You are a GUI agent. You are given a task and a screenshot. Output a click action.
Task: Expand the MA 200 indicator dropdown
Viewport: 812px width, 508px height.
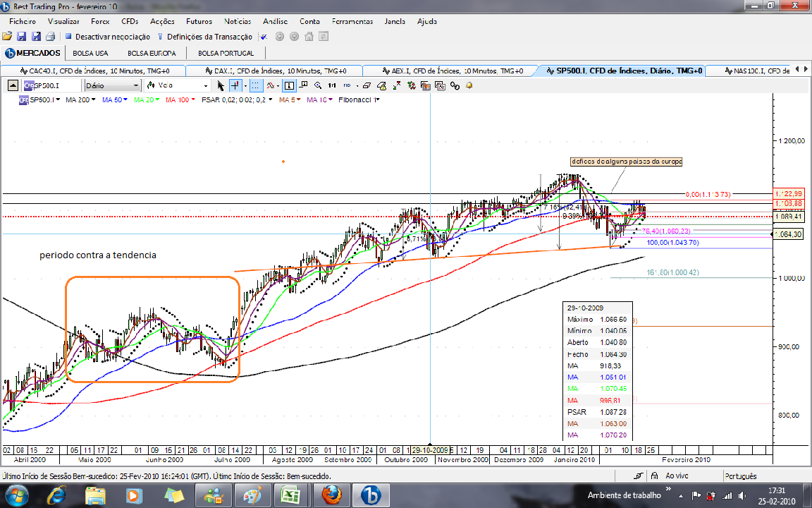pos(93,99)
